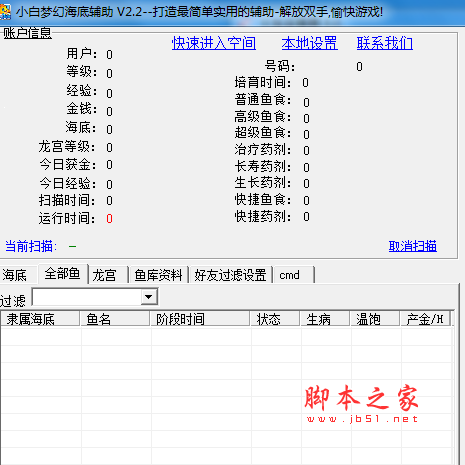Screen dimensions: 465x465
Task: Switch to the 海底 tab
Action: click(17, 275)
